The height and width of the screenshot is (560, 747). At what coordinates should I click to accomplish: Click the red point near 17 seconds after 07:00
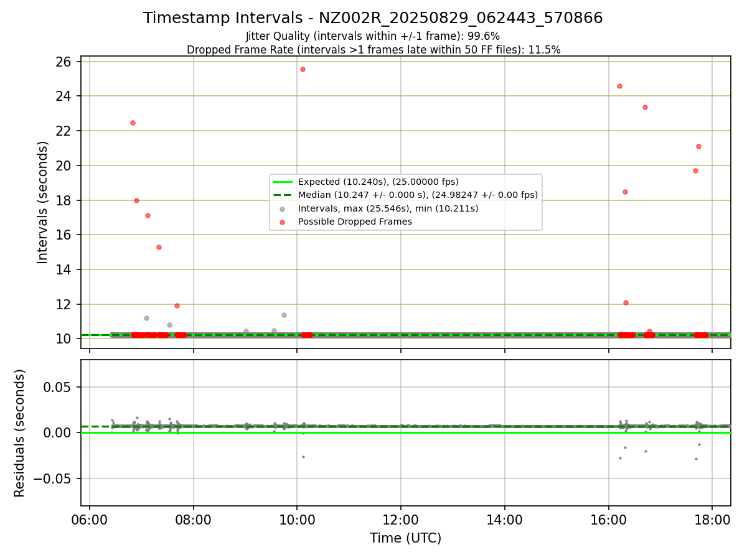pyautogui.click(x=148, y=215)
